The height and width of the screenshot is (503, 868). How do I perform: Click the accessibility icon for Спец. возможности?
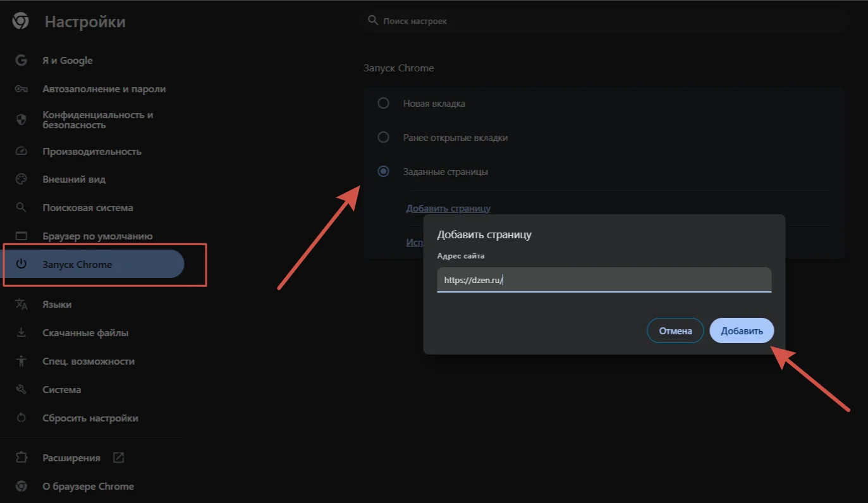(21, 361)
